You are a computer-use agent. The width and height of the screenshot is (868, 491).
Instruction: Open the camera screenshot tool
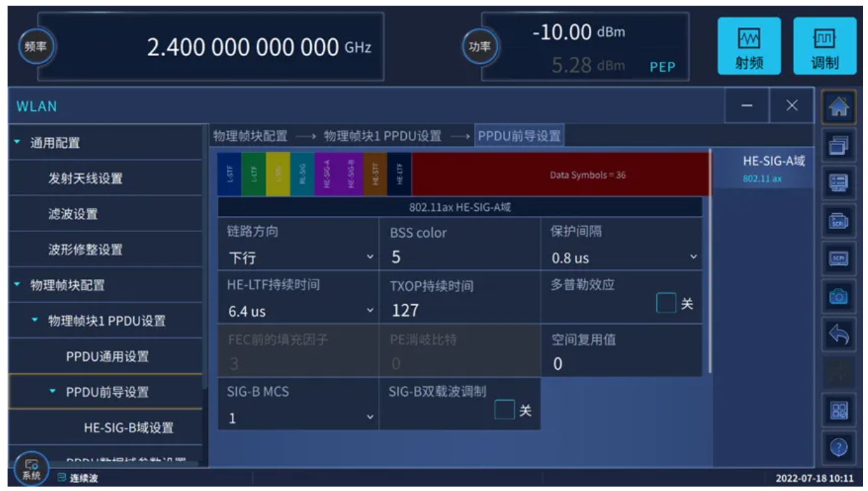(838, 297)
